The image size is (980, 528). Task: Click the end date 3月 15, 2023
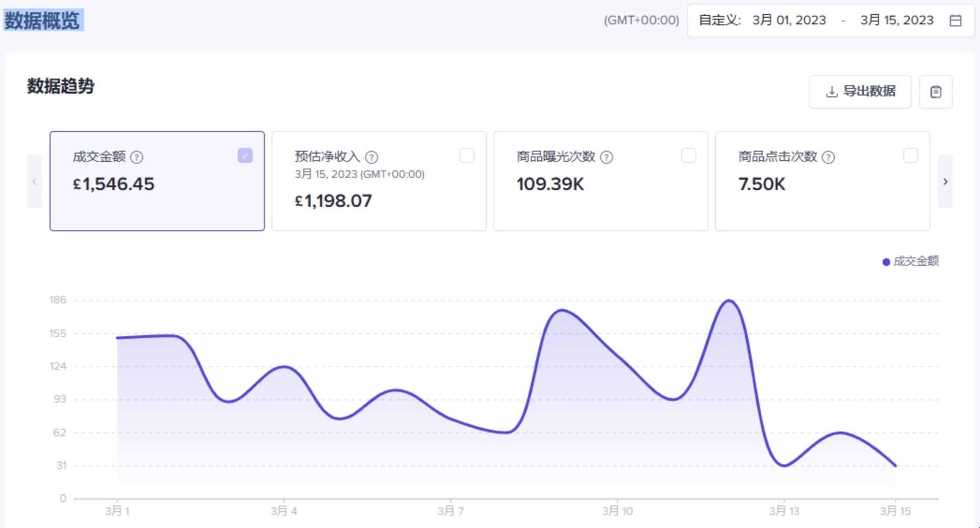click(x=897, y=20)
